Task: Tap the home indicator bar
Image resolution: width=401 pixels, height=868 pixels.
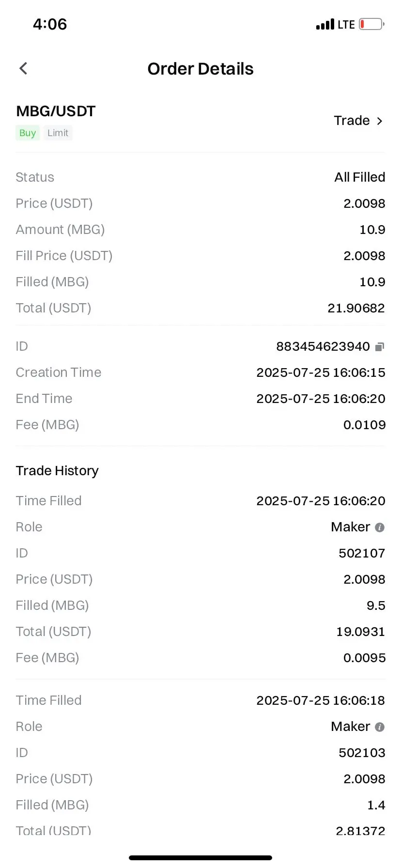Action: [200, 857]
